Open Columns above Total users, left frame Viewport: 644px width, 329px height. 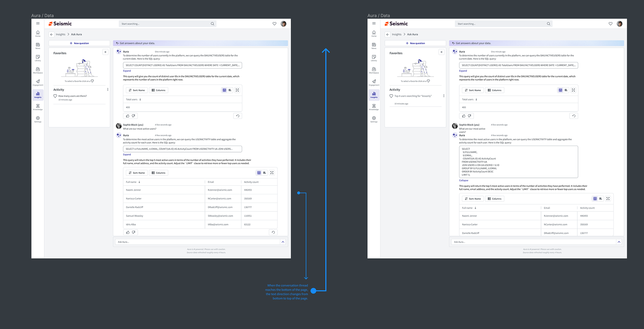pyautogui.click(x=159, y=90)
